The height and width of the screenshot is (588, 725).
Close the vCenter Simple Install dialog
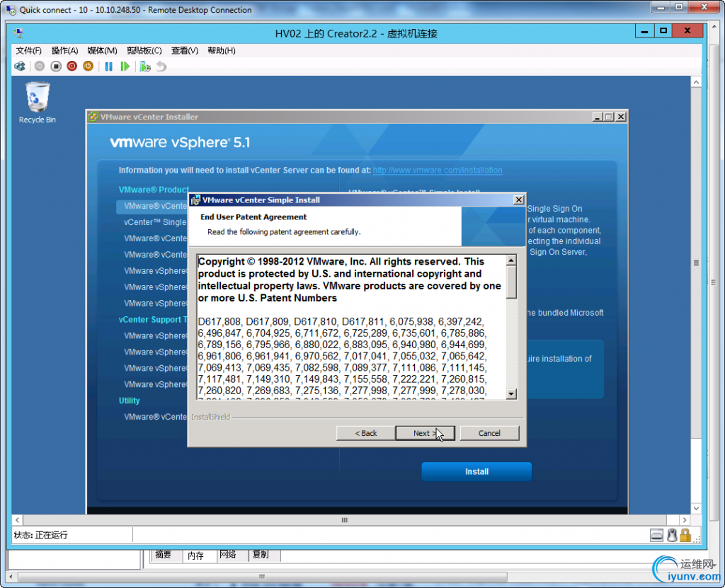point(519,200)
